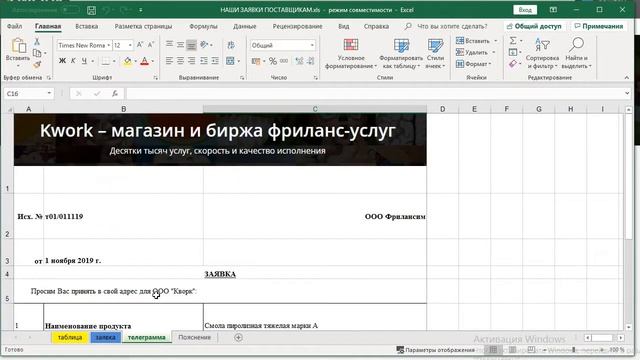Click the Increase indent icon
The width and height of the screenshot is (640, 360).
(x=215, y=61)
